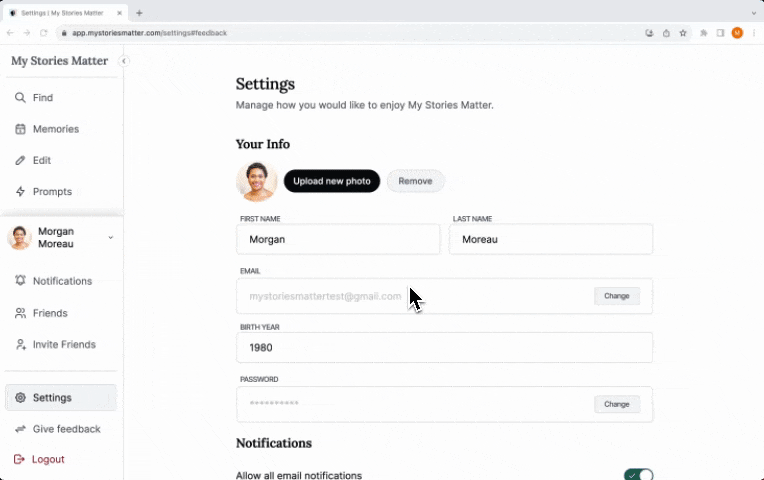Click the Invite Friends add-person icon

[x=20, y=345]
